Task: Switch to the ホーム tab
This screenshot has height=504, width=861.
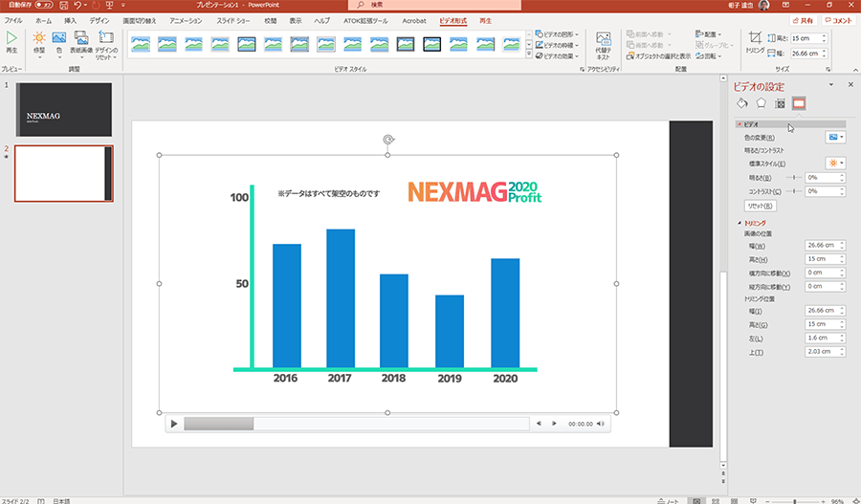Action: 43,21
